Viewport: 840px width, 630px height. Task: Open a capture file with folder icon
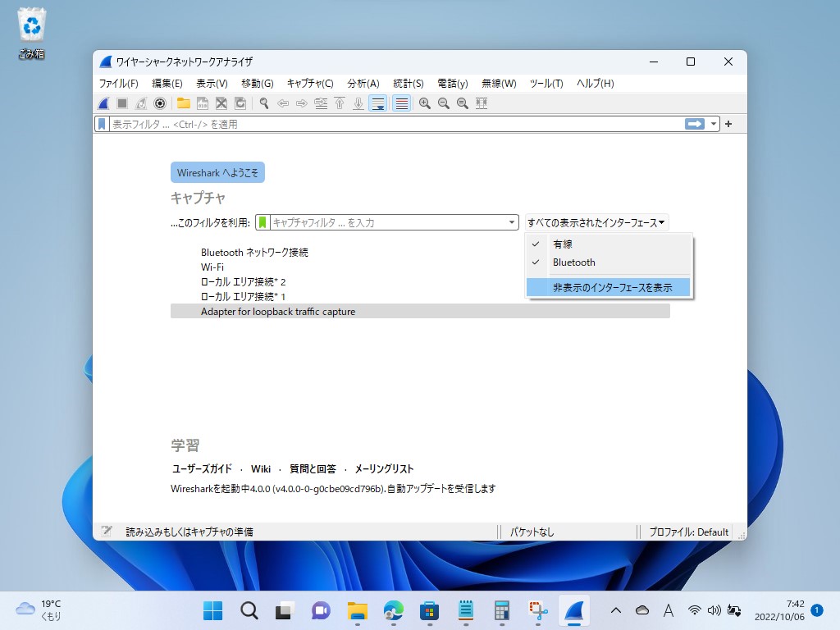184,103
